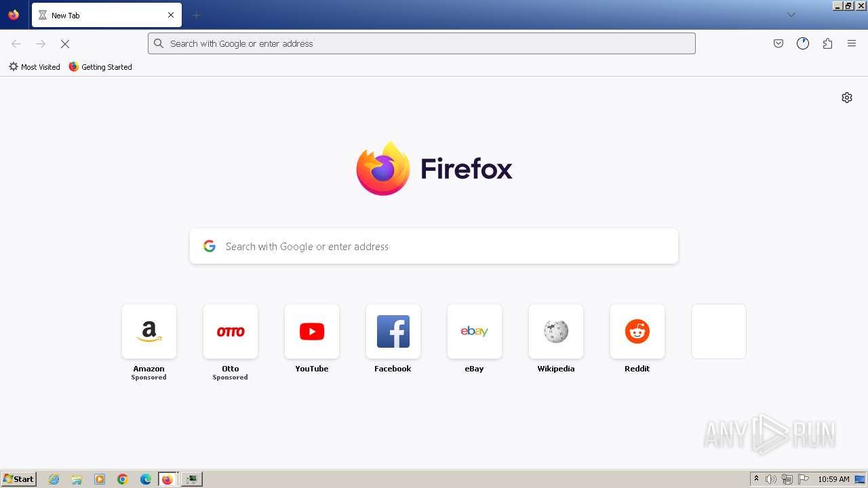The width and height of the screenshot is (868, 488).
Task: Click the Show desktop tray button
Action: [860, 479]
